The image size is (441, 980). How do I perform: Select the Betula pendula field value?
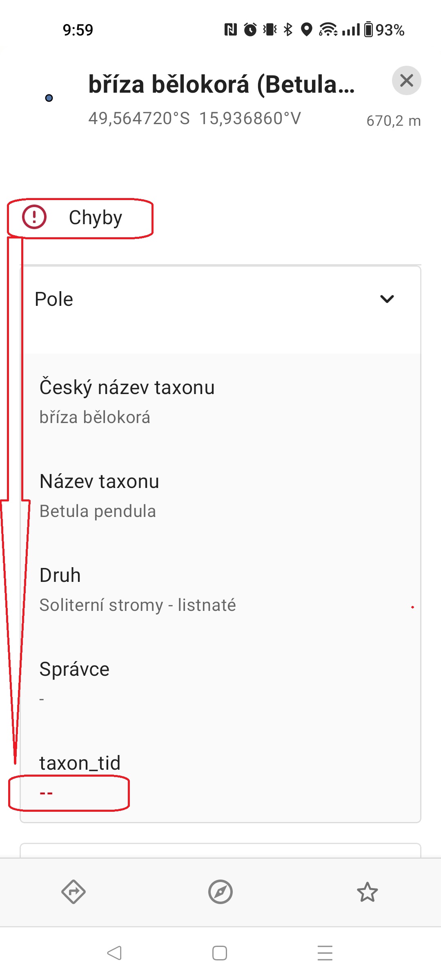[98, 510]
